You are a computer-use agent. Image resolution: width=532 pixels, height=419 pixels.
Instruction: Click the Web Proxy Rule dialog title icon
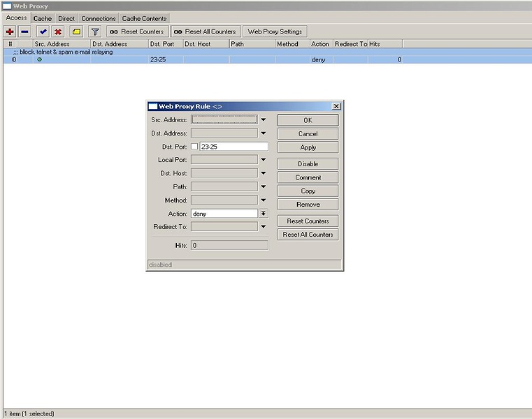point(153,106)
